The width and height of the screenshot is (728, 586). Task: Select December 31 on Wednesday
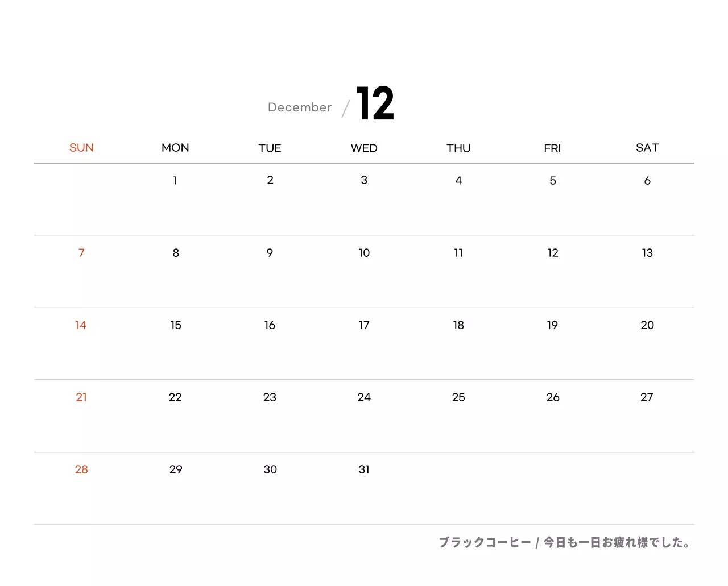point(364,469)
